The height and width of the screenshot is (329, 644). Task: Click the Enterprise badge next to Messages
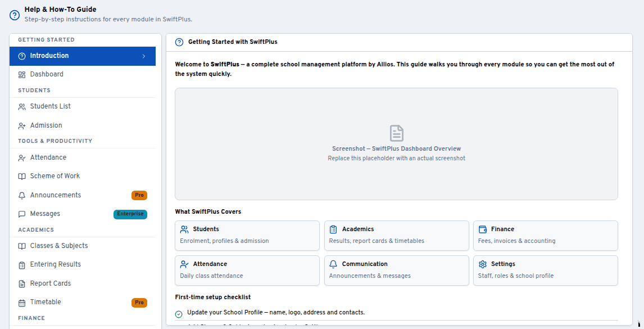(x=130, y=214)
